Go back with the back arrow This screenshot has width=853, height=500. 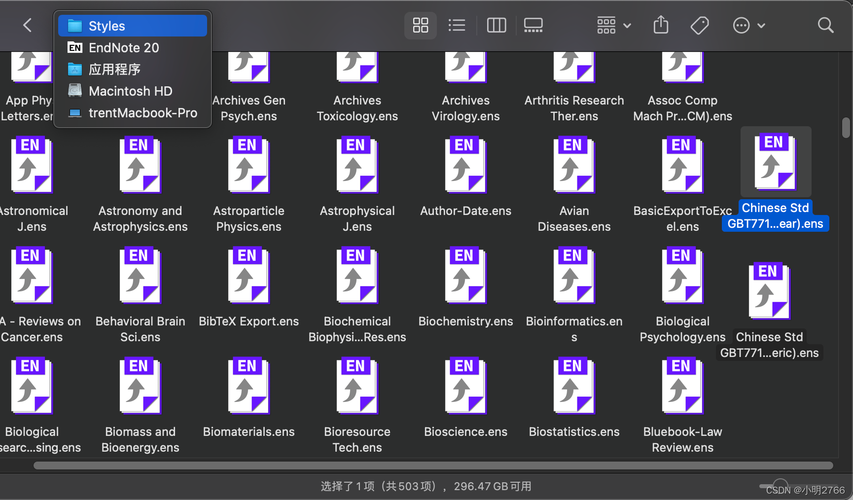click(x=27, y=25)
